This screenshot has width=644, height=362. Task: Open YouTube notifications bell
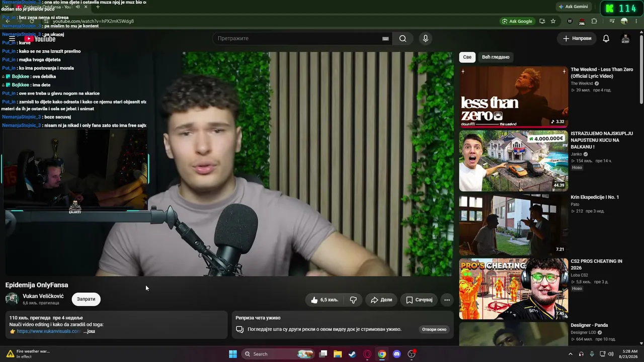(x=606, y=39)
